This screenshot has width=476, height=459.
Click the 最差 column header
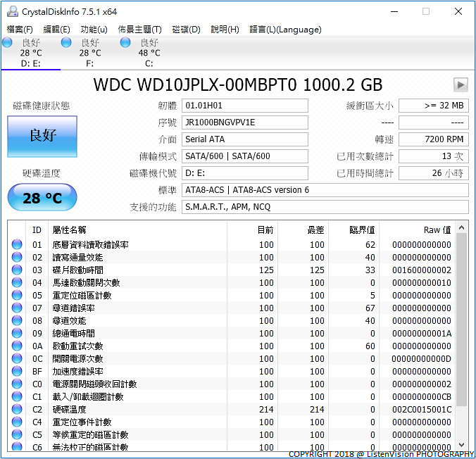click(303, 229)
